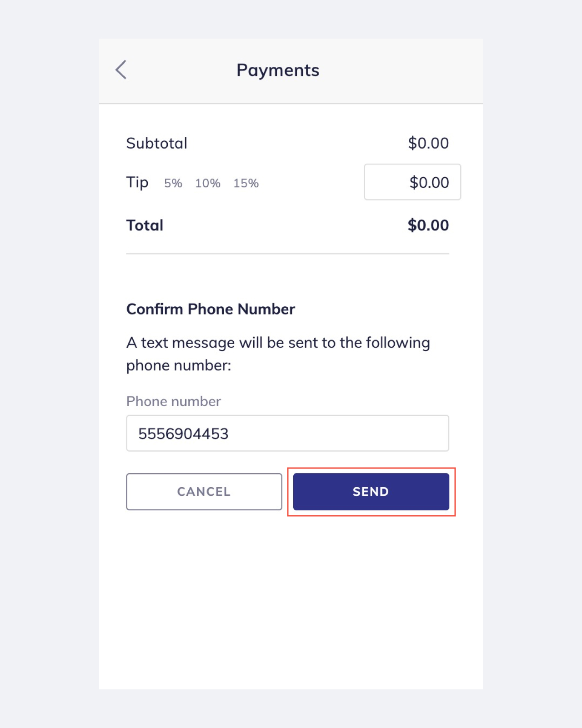This screenshot has height=728, width=582.
Task: Apply the 15% tip option
Action: (246, 183)
